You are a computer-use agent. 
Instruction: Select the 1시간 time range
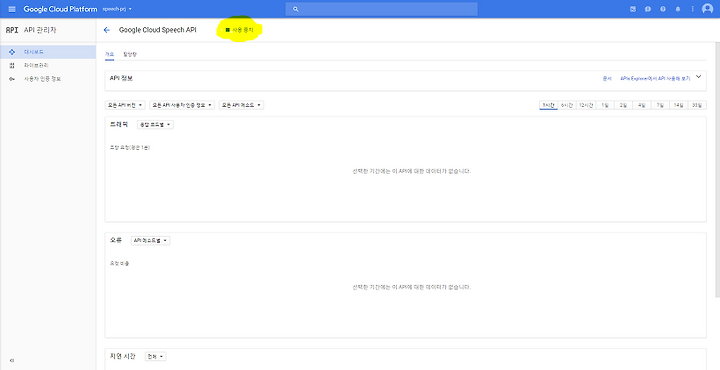[x=548, y=105]
